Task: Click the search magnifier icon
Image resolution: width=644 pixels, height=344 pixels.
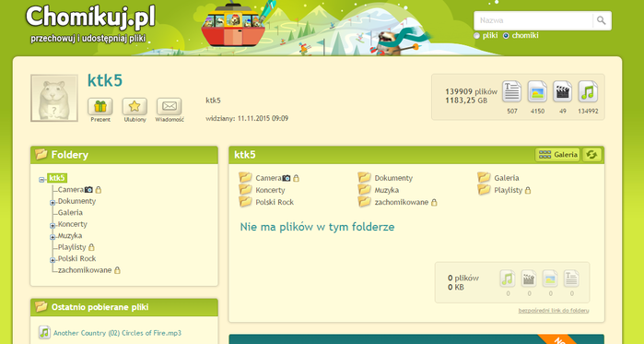Action: pyautogui.click(x=602, y=20)
